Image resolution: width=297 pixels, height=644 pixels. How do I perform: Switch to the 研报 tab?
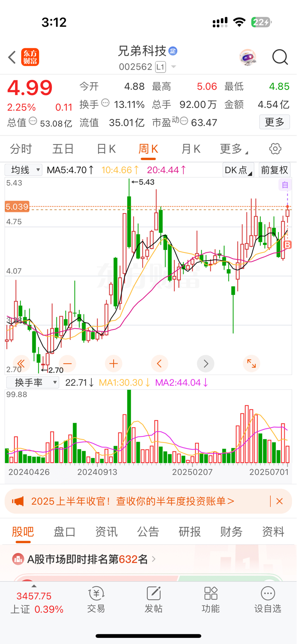tap(190, 532)
